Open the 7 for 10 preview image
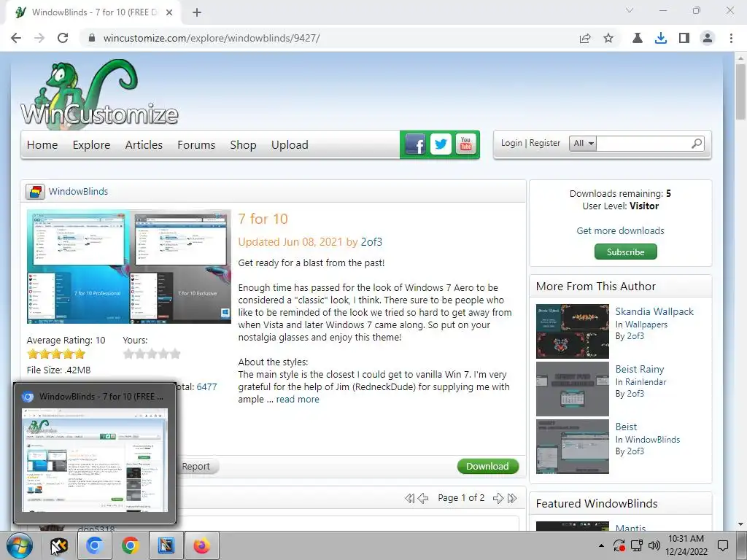 128,267
